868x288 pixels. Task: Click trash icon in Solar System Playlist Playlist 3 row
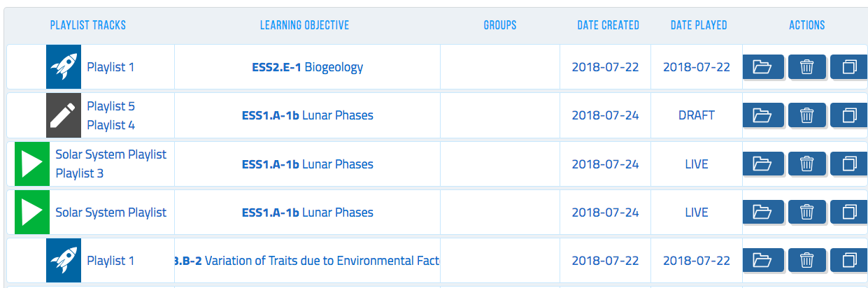807,164
